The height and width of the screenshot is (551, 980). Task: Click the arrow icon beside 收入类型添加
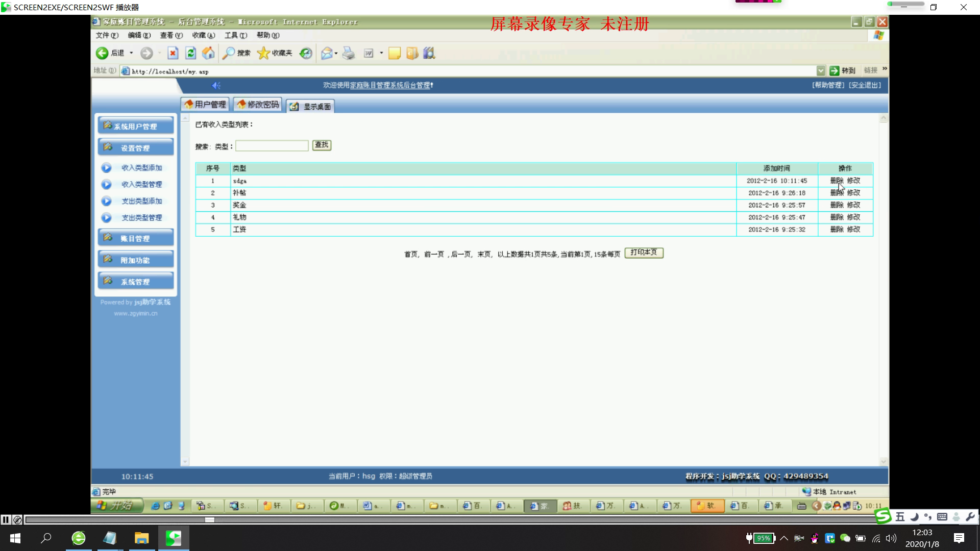tap(106, 168)
